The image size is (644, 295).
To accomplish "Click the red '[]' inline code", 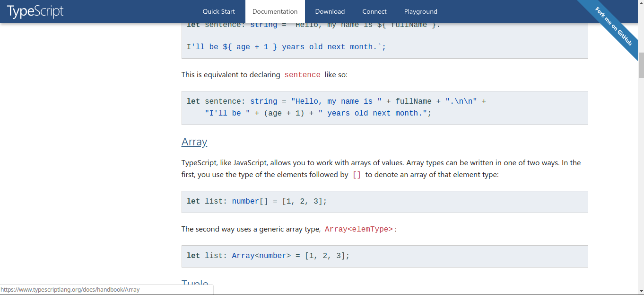I will coord(357,175).
